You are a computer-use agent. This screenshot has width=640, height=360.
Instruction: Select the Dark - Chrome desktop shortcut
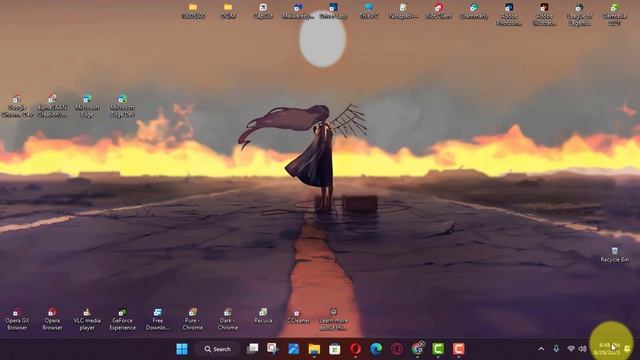228,319
